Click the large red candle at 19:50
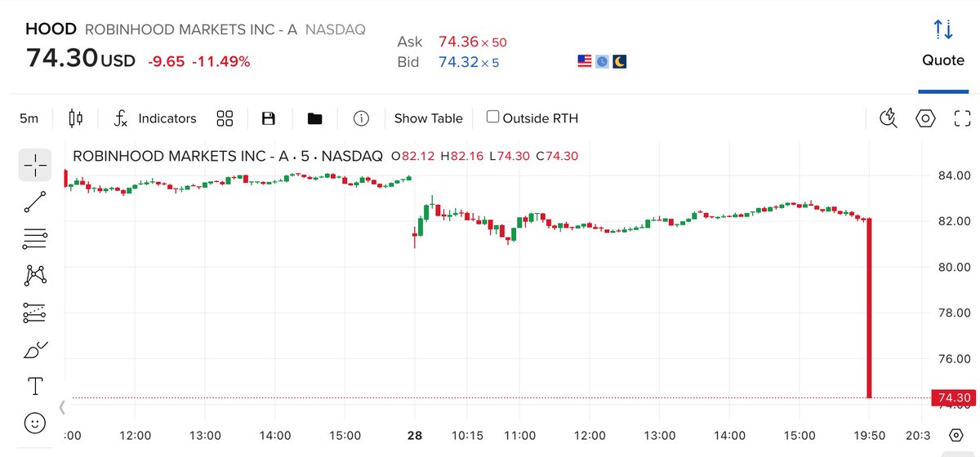This screenshot has height=457, width=980. (869, 308)
